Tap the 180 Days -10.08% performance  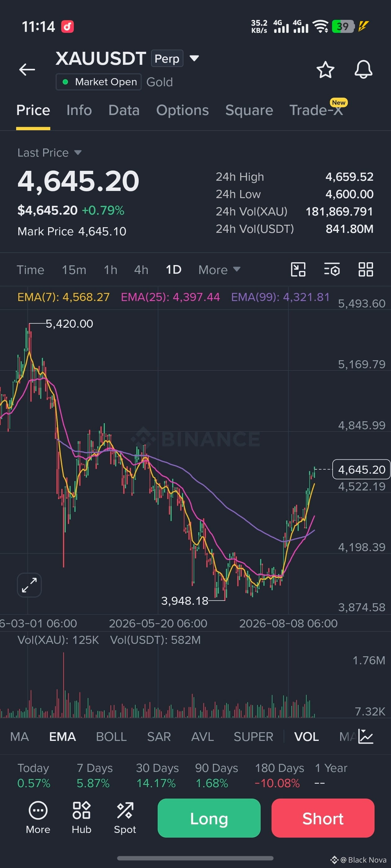(x=279, y=775)
